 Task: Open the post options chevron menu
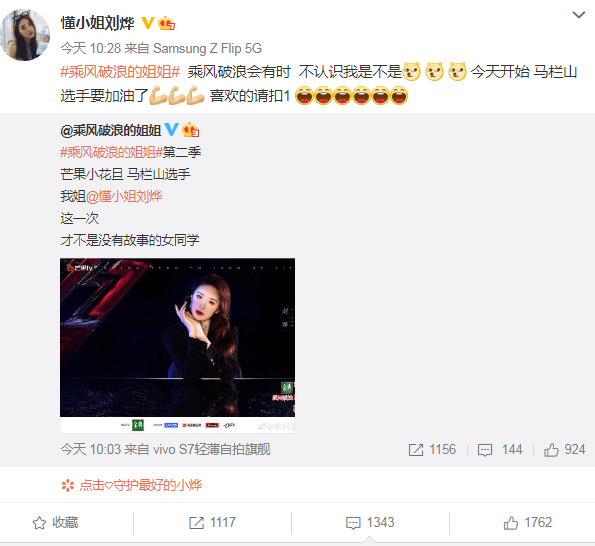click(x=578, y=15)
